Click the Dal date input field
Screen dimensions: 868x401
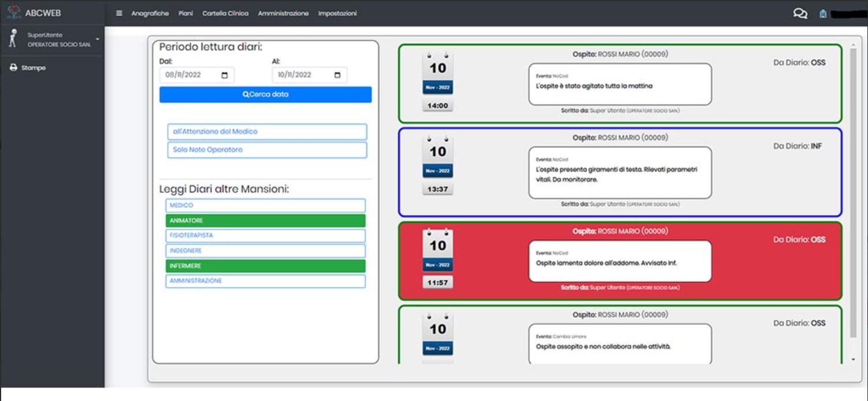191,75
